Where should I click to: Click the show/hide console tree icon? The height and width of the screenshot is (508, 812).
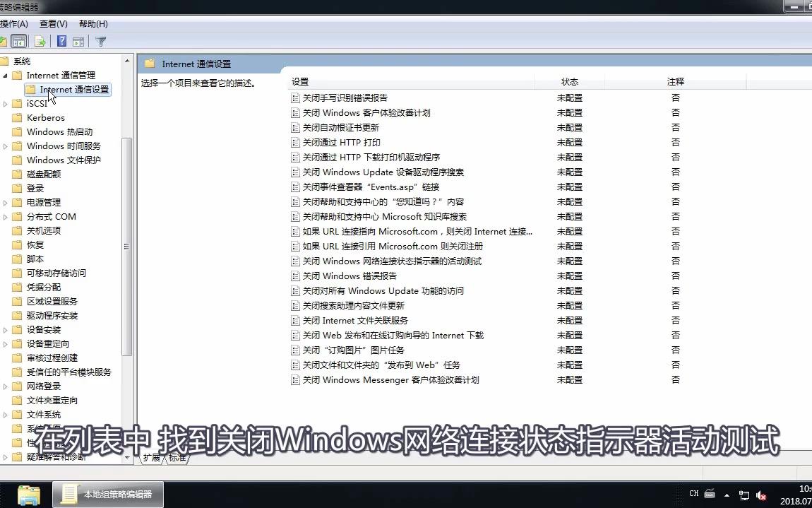[x=18, y=41]
